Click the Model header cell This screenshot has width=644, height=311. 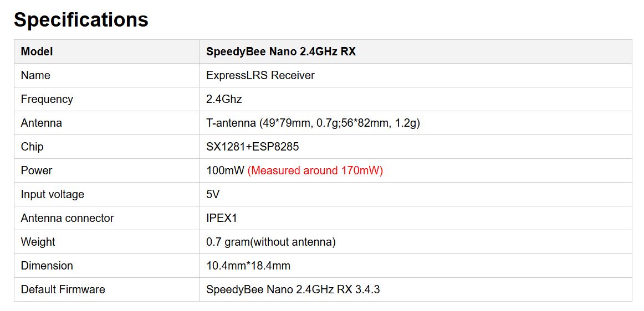coord(37,51)
